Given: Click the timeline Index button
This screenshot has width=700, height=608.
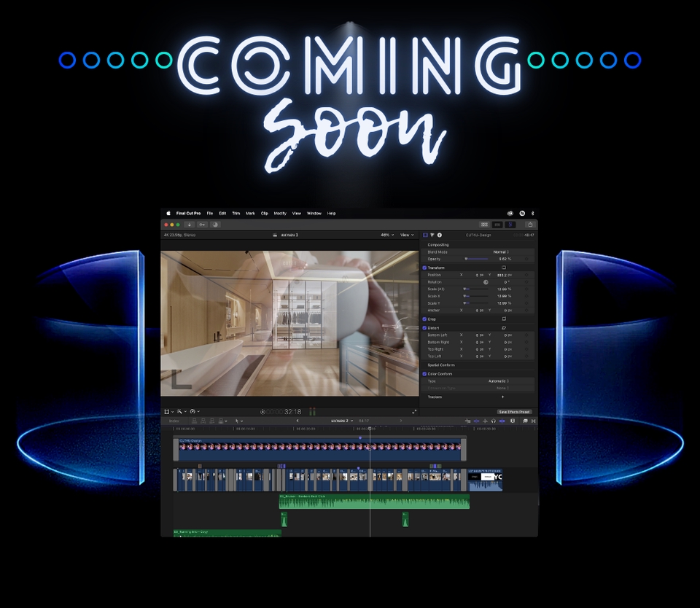Looking at the screenshot, I should [174, 421].
